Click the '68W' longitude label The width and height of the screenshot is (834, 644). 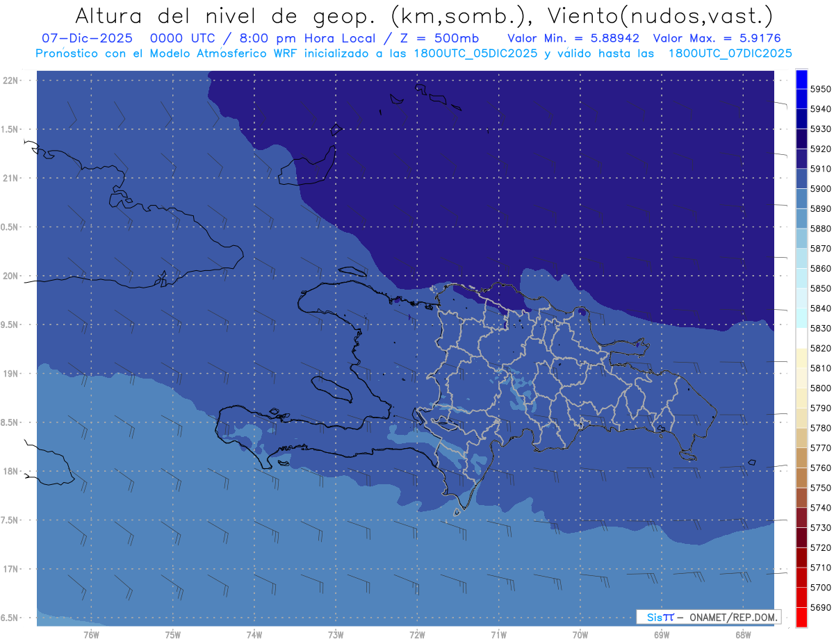[743, 635]
